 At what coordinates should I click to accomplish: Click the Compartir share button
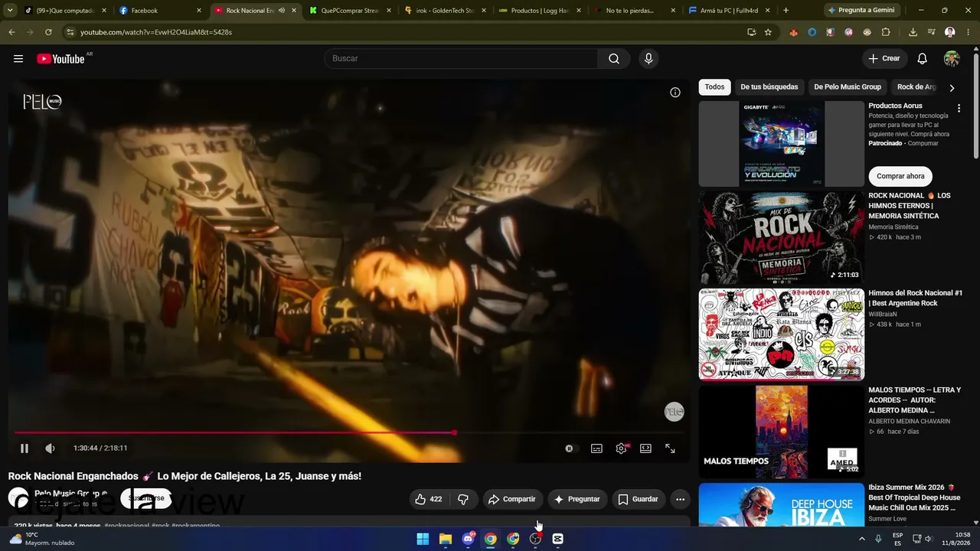[512, 499]
